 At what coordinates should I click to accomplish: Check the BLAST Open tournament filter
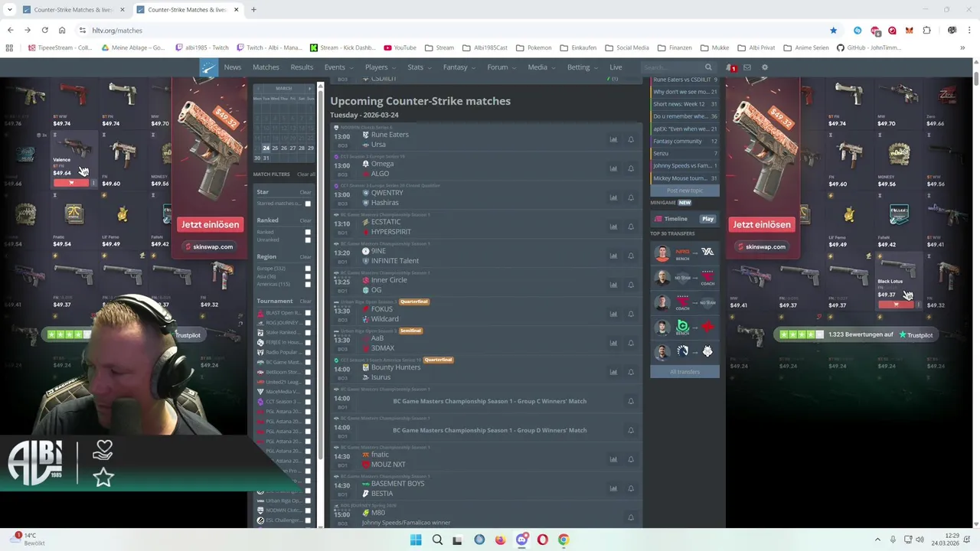pos(308,313)
